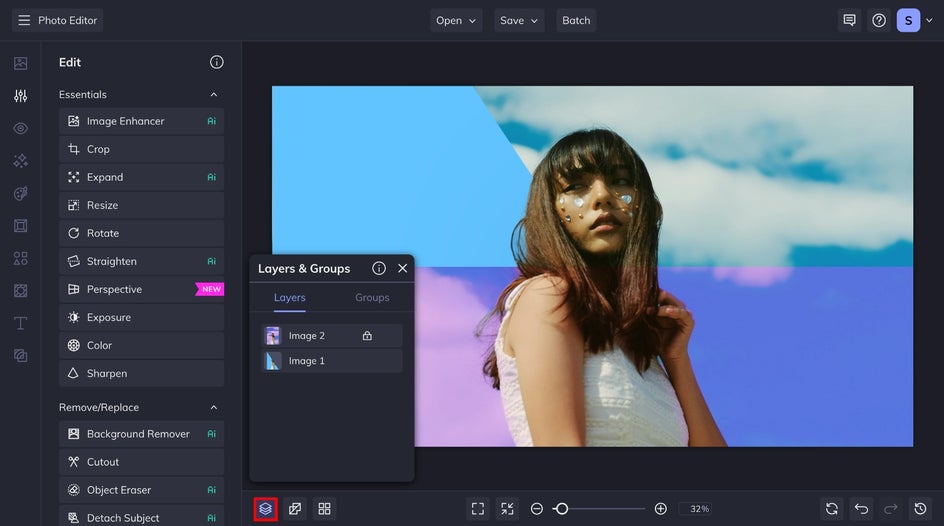
Task: Expand the Open dropdown menu
Action: [x=456, y=20]
